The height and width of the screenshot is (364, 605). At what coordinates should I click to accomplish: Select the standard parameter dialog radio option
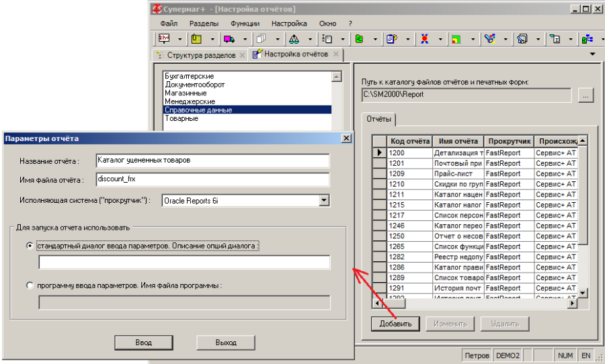[30, 246]
